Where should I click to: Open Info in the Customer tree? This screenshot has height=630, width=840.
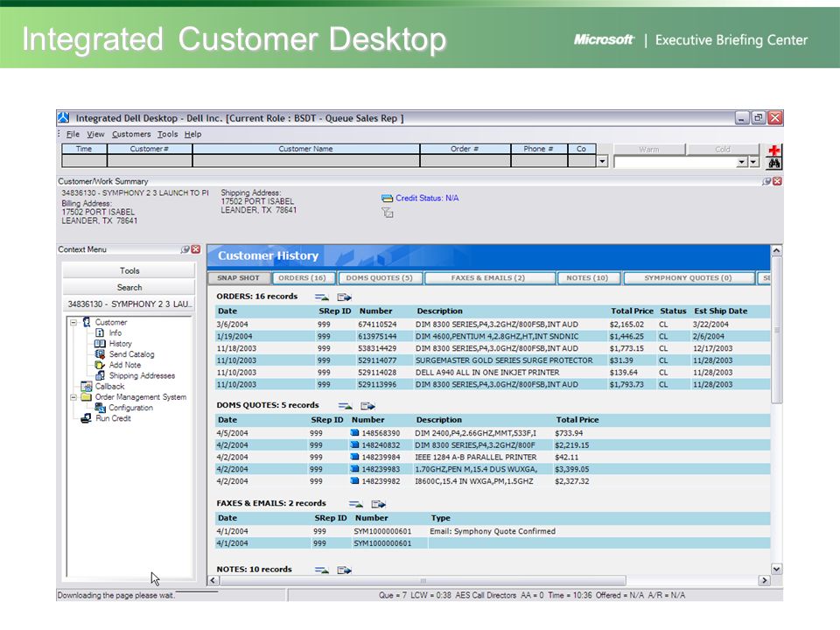coord(115,332)
